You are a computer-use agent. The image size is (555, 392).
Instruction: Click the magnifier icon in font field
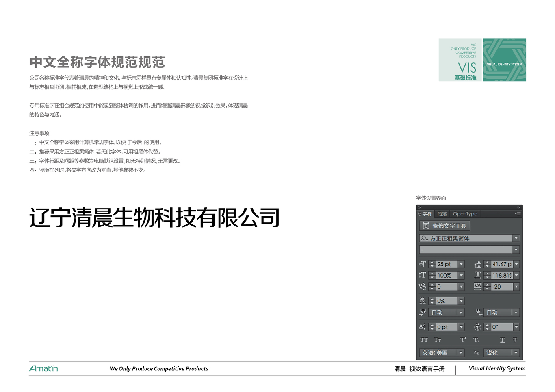tap(424, 238)
